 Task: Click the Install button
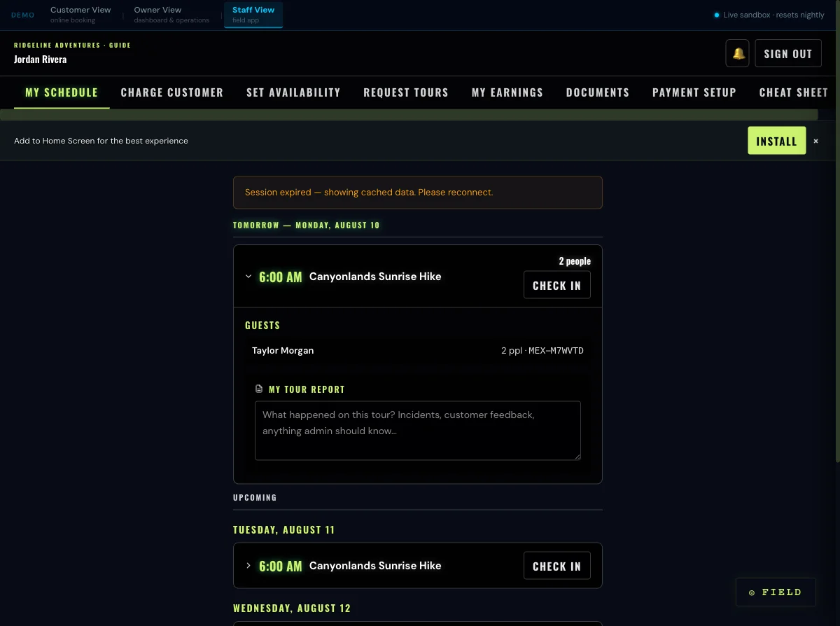[777, 141]
